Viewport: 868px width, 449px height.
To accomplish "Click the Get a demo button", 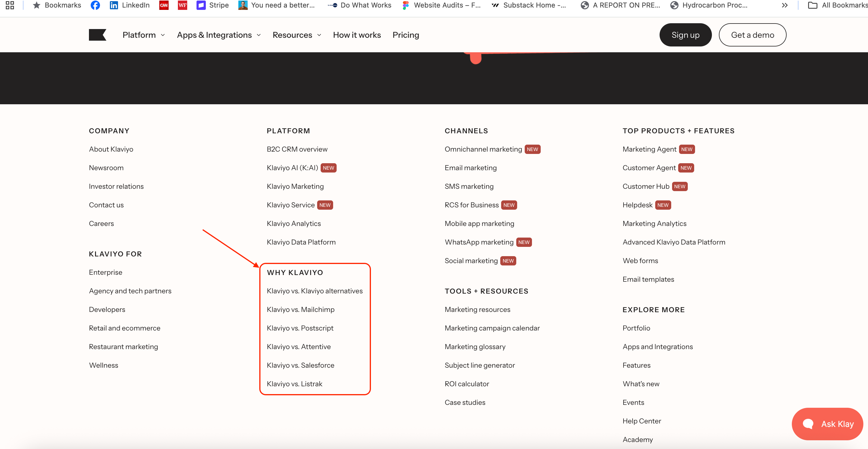I will [x=752, y=35].
